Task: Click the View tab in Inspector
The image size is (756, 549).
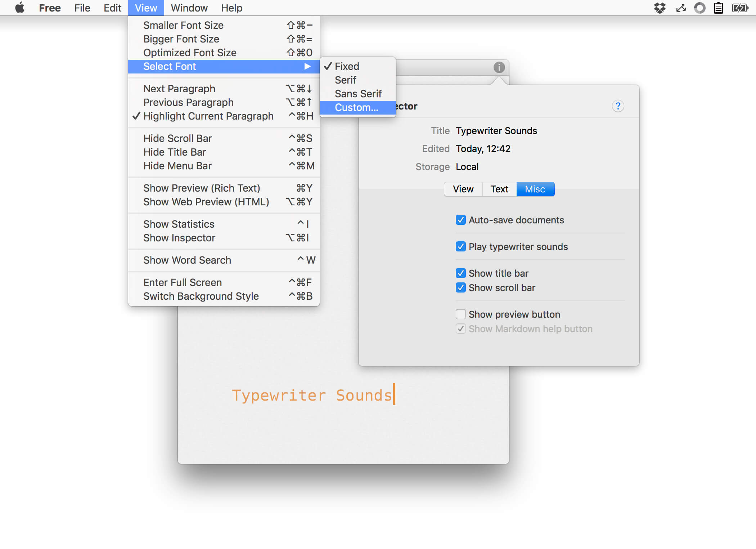Action: pyautogui.click(x=463, y=188)
